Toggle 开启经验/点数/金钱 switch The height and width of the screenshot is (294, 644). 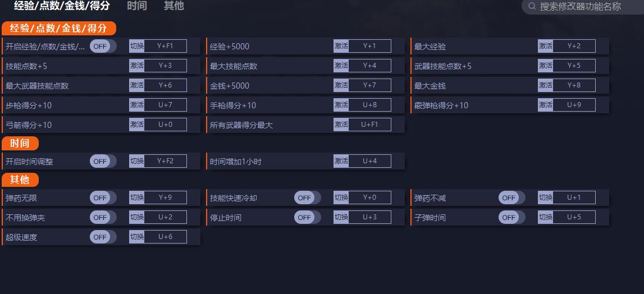(x=103, y=47)
